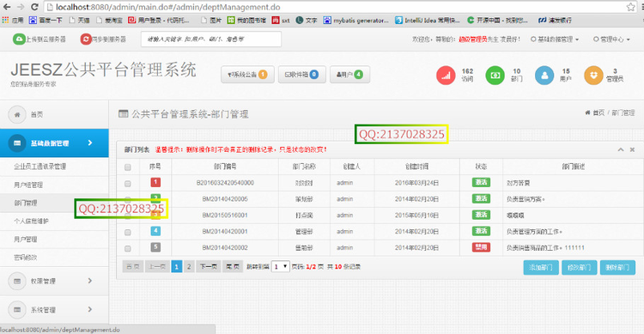The image size is (644, 334).
Task: Click the first blue button below the table
Action: [x=541, y=267]
